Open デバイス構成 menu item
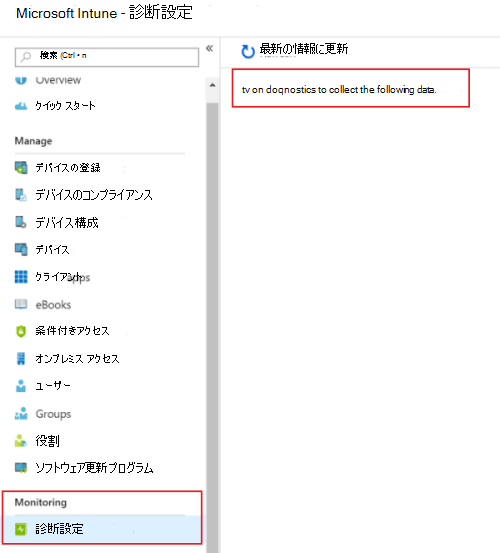The height and width of the screenshot is (553, 500). click(x=67, y=223)
